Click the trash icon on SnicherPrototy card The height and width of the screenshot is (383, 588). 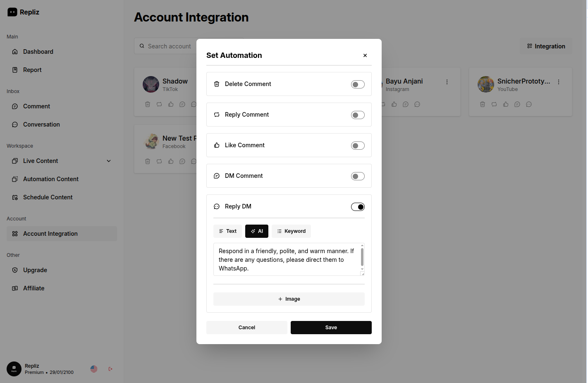pyautogui.click(x=483, y=104)
